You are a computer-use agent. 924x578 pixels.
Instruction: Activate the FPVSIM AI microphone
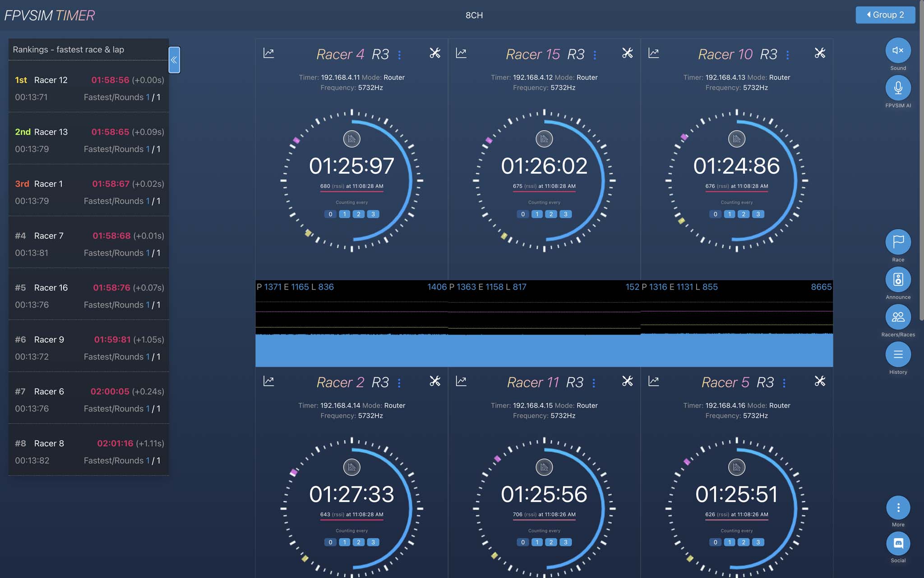tap(898, 88)
